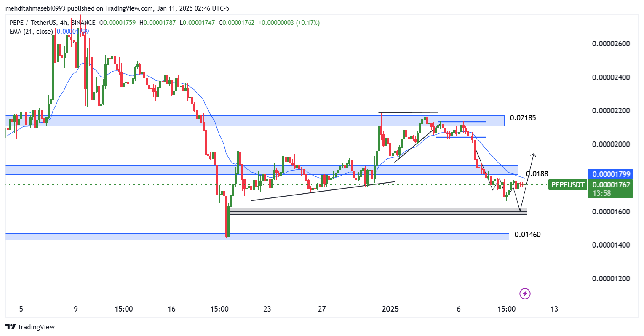Click the 0.00002000 price axis label
The width and height of the screenshot is (644, 336).
point(611,144)
